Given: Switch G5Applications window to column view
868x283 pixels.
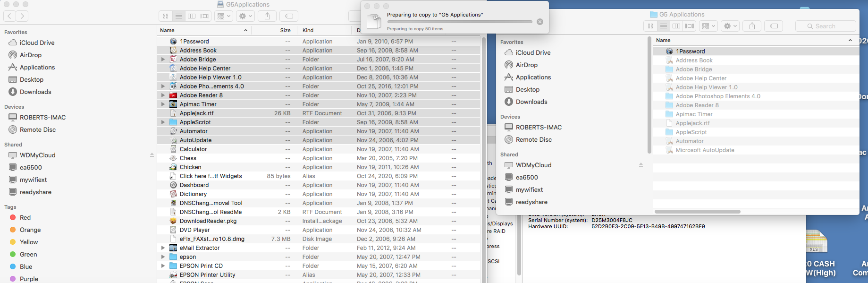Looking at the screenshot, I should point(192,16).
